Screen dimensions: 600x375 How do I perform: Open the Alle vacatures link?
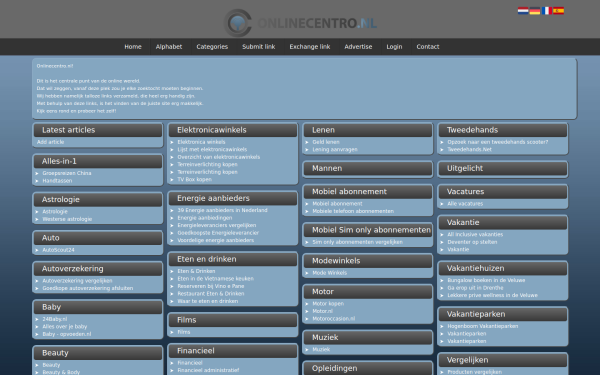click(465, 204)
